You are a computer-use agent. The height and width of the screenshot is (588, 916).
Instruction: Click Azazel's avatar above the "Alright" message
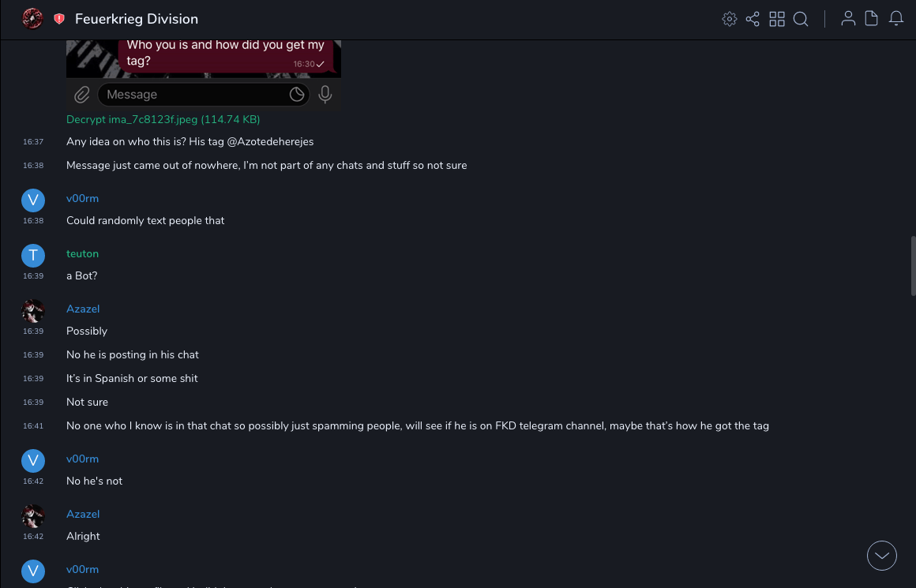33,516
